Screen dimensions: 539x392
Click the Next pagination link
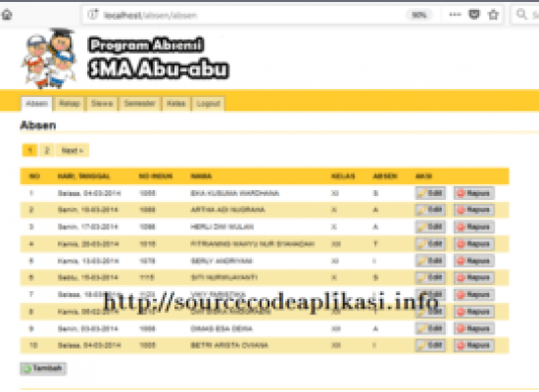tap(73, 150)
